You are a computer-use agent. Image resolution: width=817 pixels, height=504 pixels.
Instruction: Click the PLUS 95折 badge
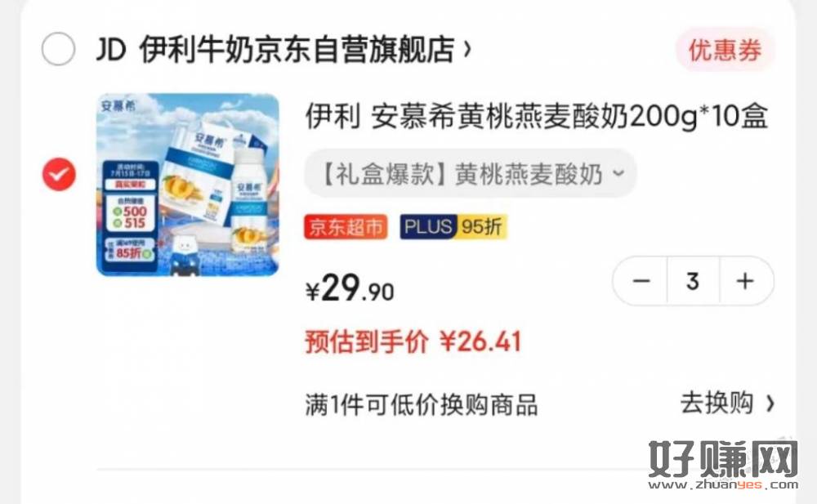pos(453,227)
